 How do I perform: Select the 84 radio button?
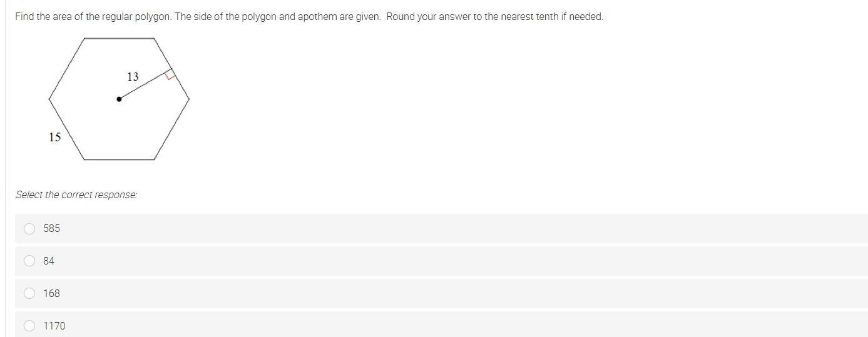coord(29,261)
